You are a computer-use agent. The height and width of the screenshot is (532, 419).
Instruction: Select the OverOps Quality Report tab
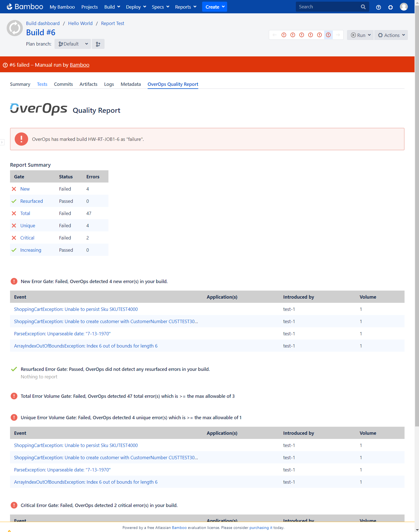tap(173, 84)
